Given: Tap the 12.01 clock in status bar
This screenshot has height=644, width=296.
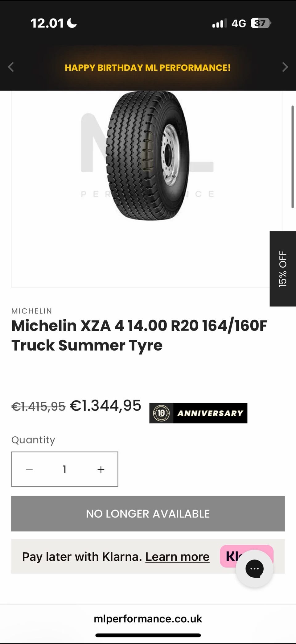Looking at the screenshot, I should coord(47,23).
